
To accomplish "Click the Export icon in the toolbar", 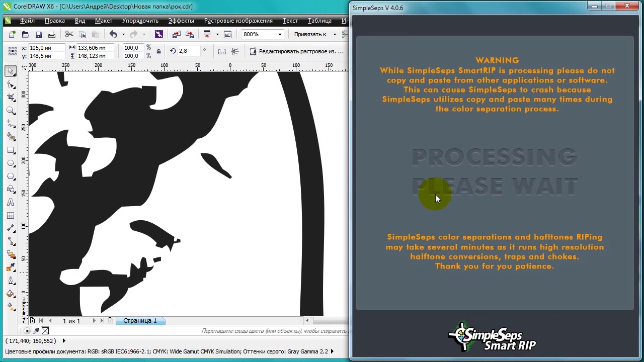I will point(190,35).
